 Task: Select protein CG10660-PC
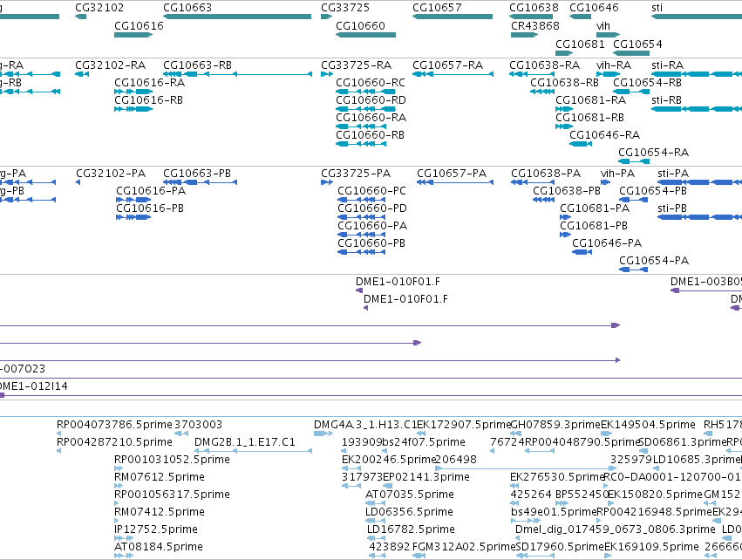pyautogui.click(x=372, y=190)
